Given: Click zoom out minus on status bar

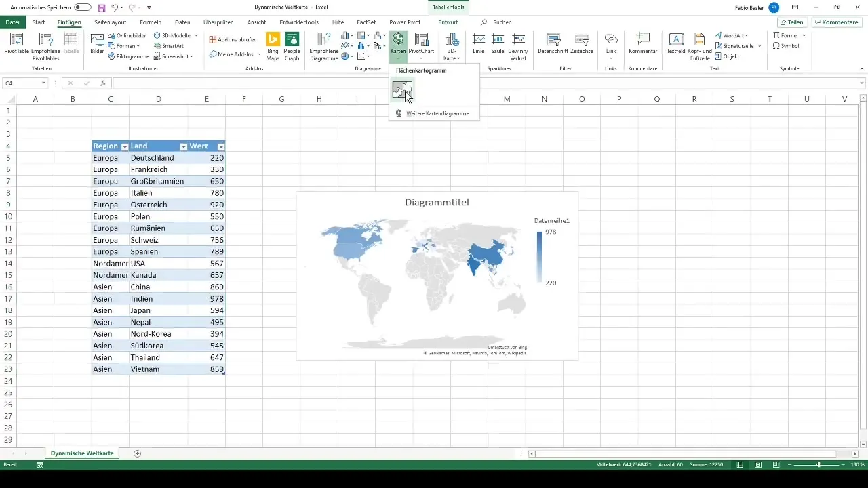Looking at the screenshot, I should 790,465.
